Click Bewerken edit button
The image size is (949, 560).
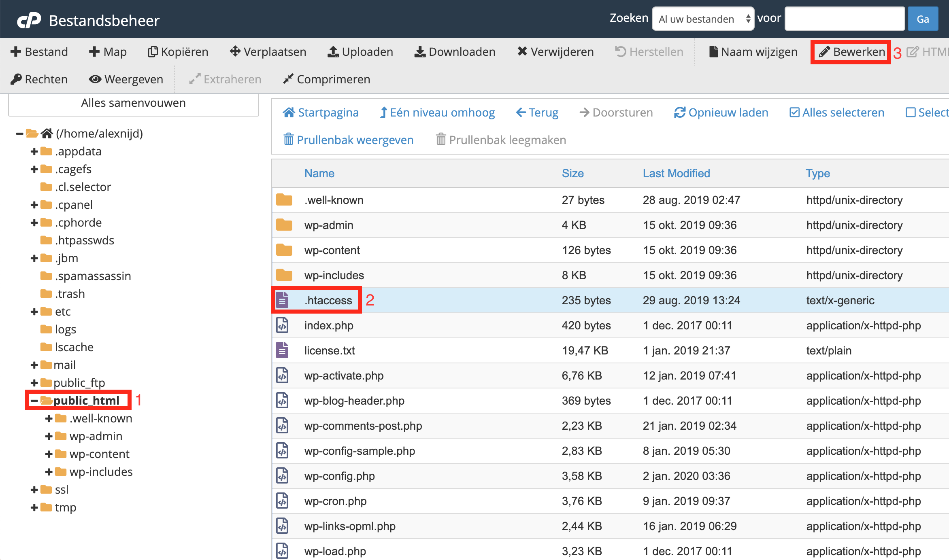click(851, 52)
